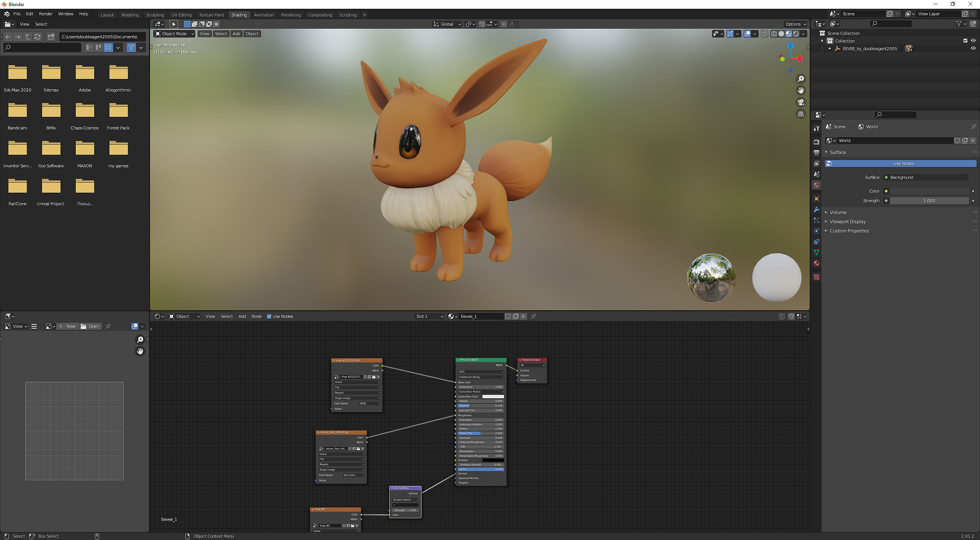
Task: Hide EEVEE_by_doubleagent2005 with eye icon
Action: [x=973, y=49]
